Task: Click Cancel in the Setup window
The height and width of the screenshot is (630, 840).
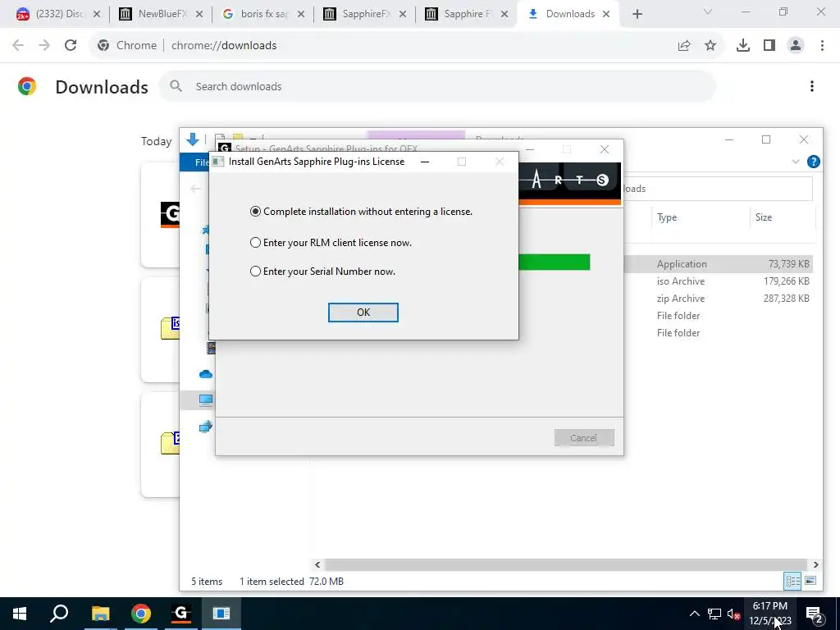Action: tap(584, 438)
